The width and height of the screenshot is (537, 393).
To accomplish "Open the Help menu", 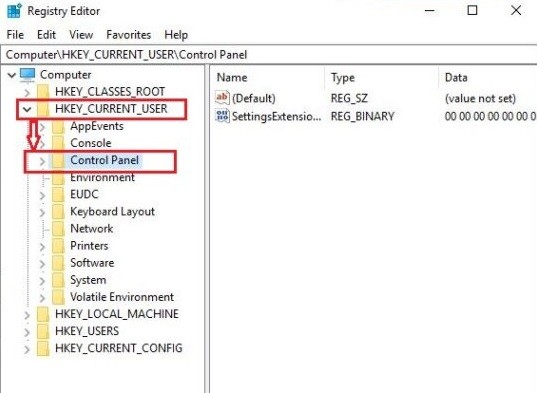I will click(176, 35).
